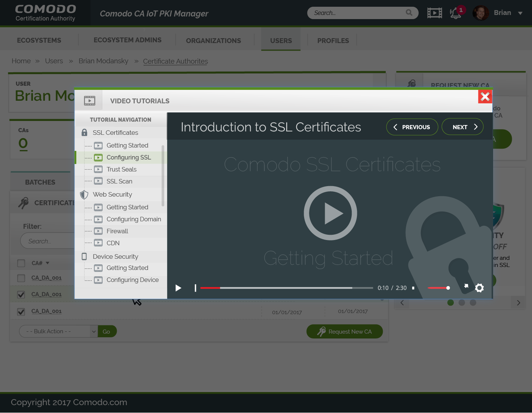Toggle the CA# select-all checkbox

pos(21,263)
